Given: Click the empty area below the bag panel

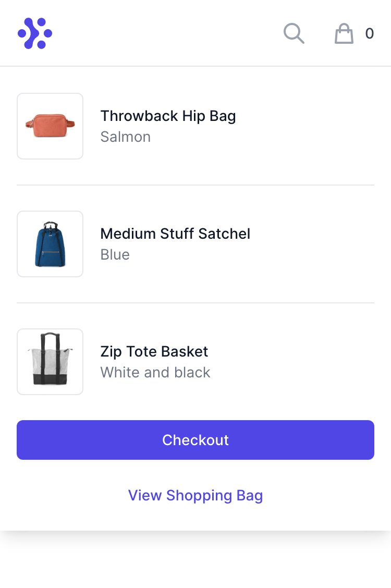Looking at the screenshot, I should pos(195,559).
